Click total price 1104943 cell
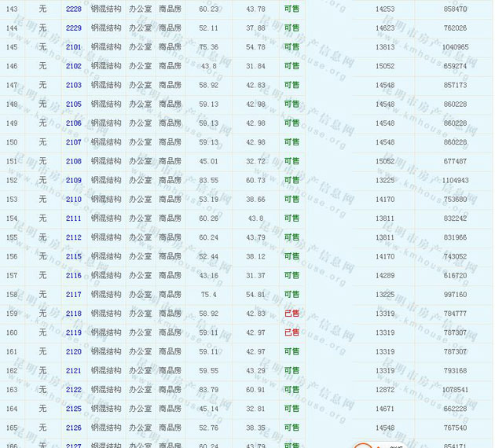Image resolution: width=495 pixels, height=448 pixels. [x=455, y=180]
